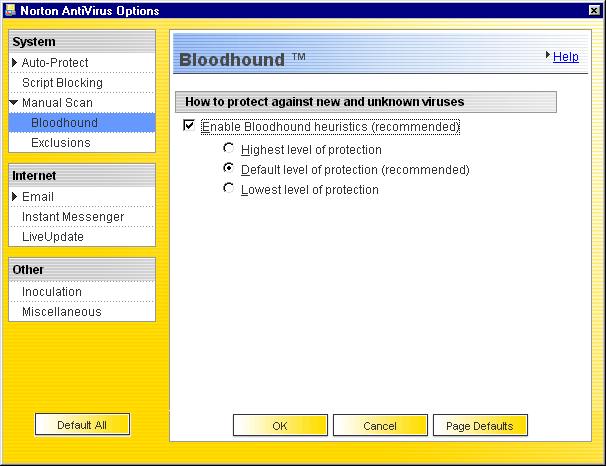Open the Bloodhound page in sidebar

tap(64, 123)
